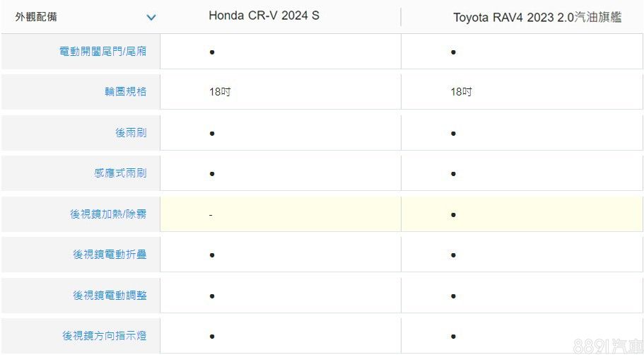Screen dimensions: 644x355
Task: Click Honda's dot for 後視鏡電動折疊
Action: click(212, 255)
